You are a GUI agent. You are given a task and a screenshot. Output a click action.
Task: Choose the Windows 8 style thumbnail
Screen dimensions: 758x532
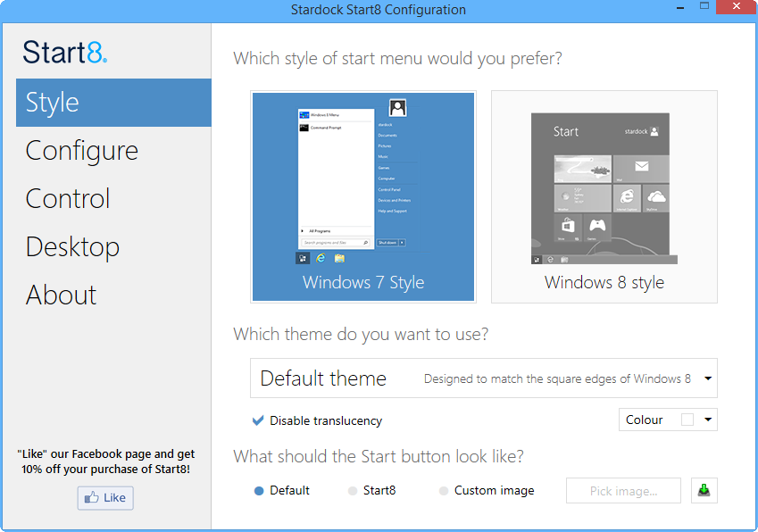604,196
